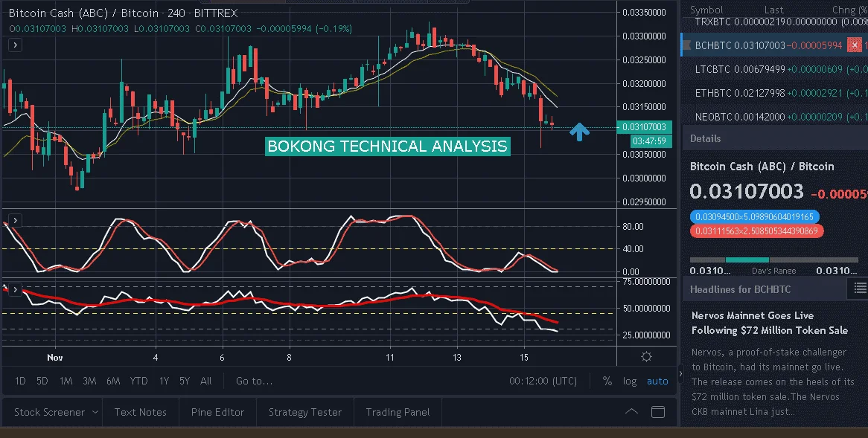The image size is (868, 438).
Task: Select the 5Y time range
Action: pos(185,381)
